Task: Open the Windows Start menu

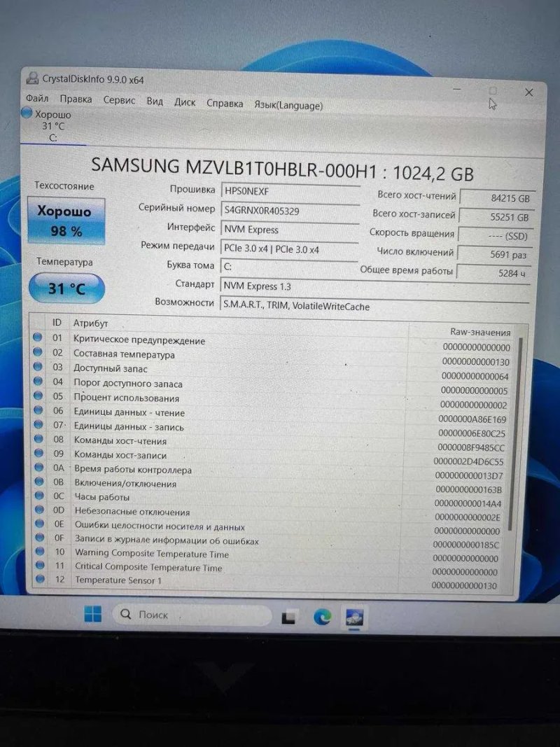Action: tap(92, 614)
